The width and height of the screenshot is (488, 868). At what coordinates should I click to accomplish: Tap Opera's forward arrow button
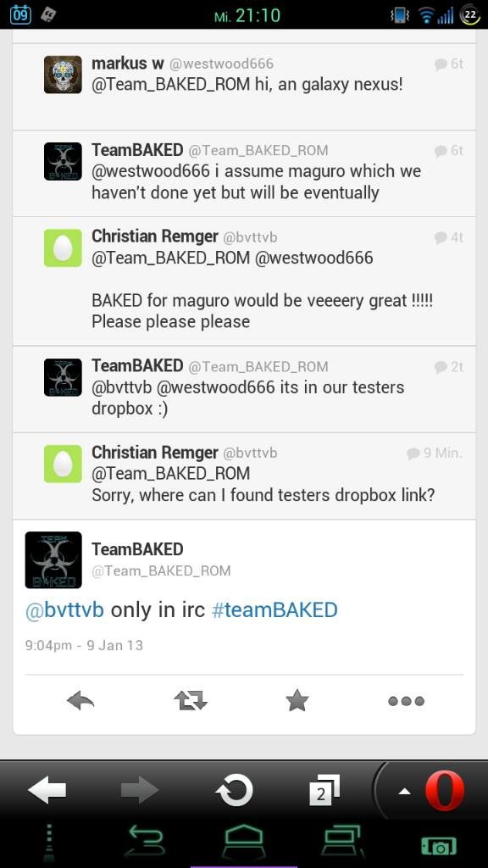[x=140, y=789]
